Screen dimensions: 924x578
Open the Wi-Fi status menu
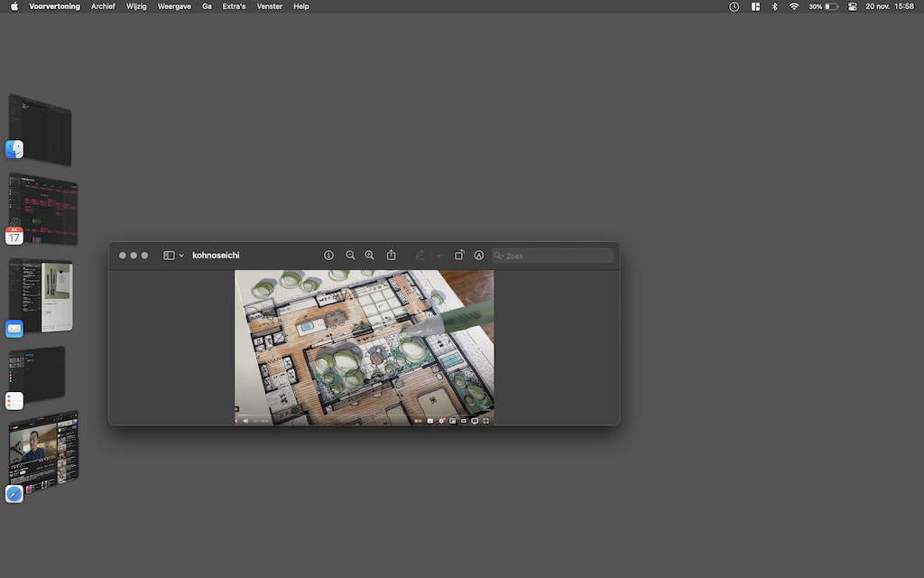point(794,6)
